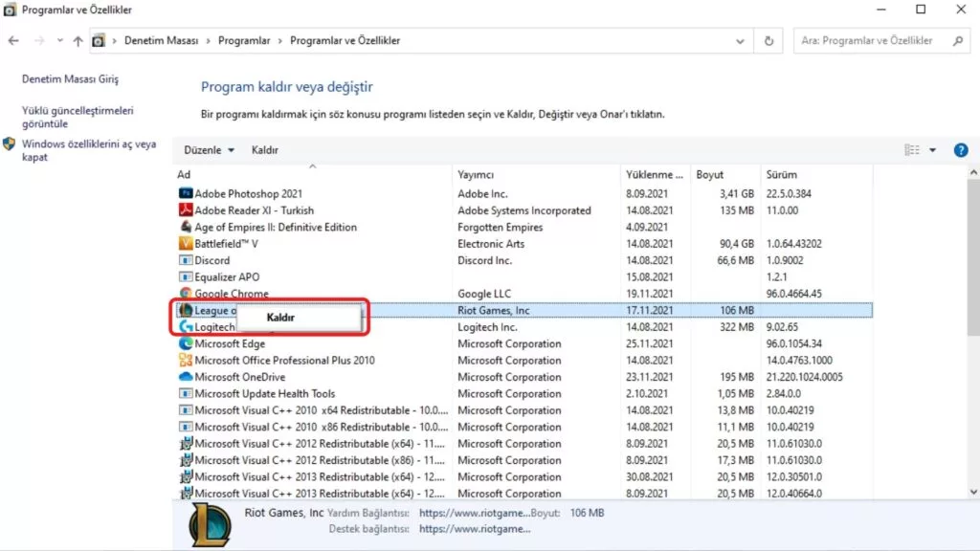Screen dimensions: 980x551
Task: Open Windows özelliklerini aç veya kapat
Action: coord(89,150)
